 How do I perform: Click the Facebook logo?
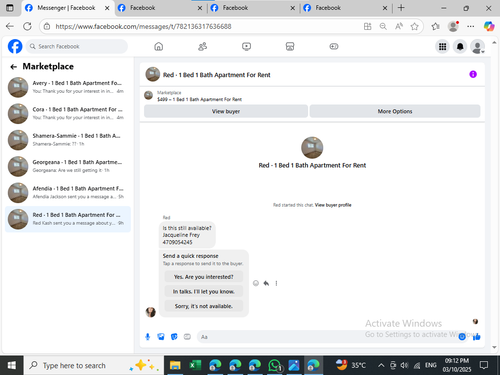15,46
